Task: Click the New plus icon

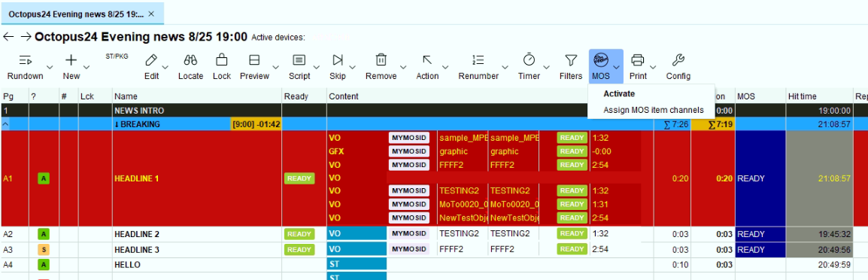Action: 71,60
